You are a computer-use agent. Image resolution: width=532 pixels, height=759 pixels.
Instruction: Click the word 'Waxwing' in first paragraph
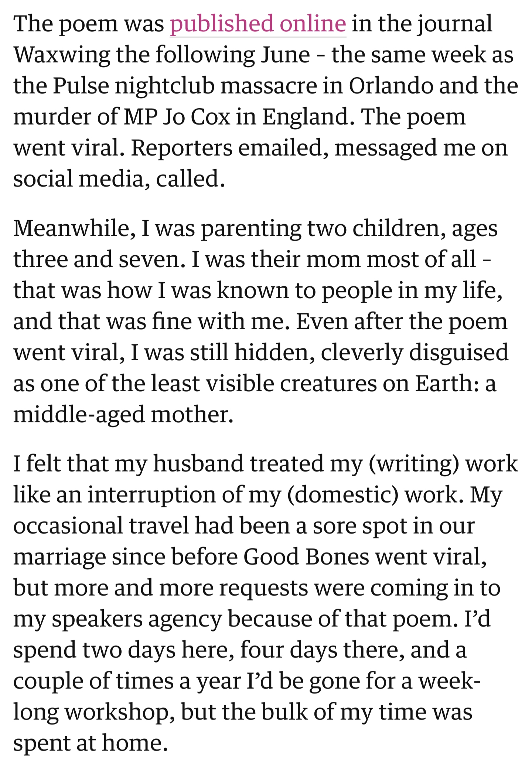click(61, 55)
